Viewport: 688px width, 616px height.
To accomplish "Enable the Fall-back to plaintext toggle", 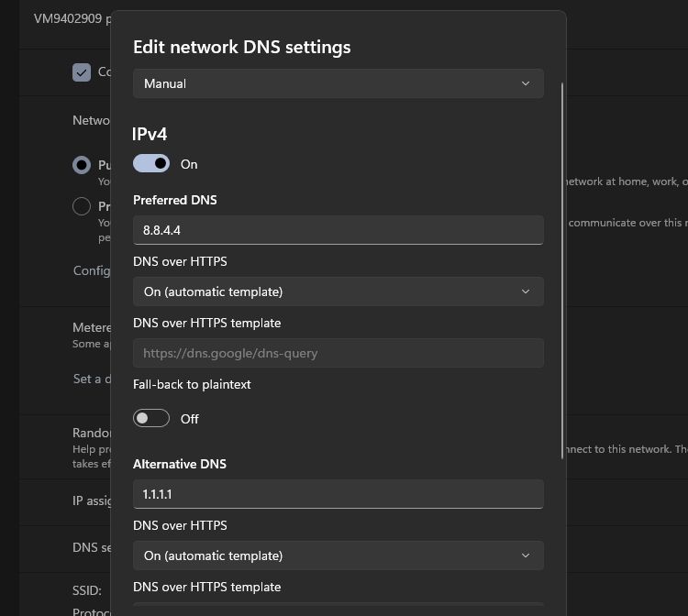I will 151,418.
